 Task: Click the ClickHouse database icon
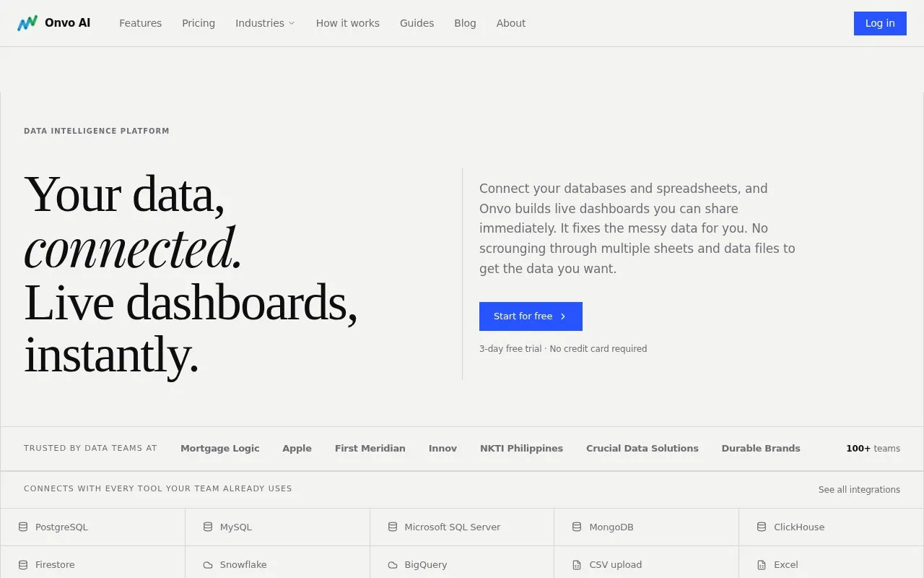762,527
